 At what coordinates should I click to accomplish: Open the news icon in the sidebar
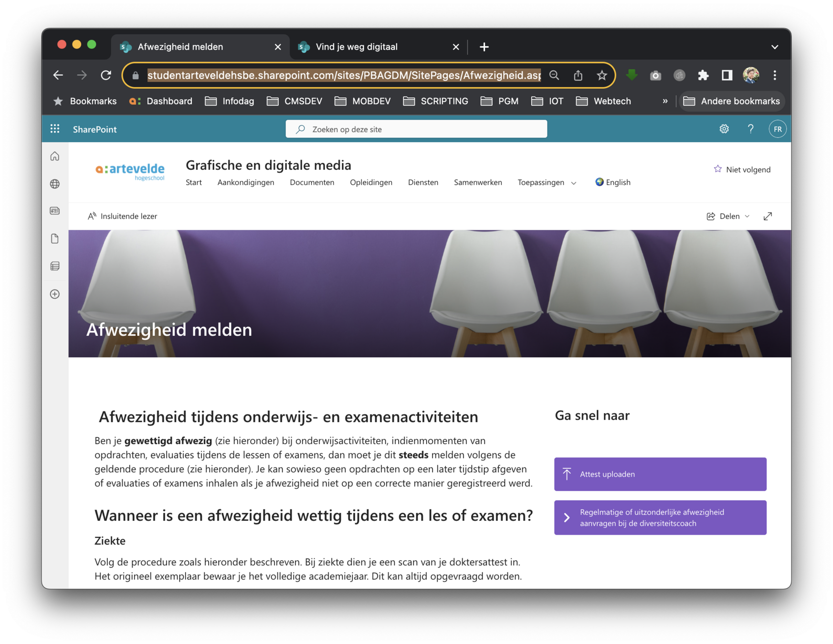click(x=55, y=211)
